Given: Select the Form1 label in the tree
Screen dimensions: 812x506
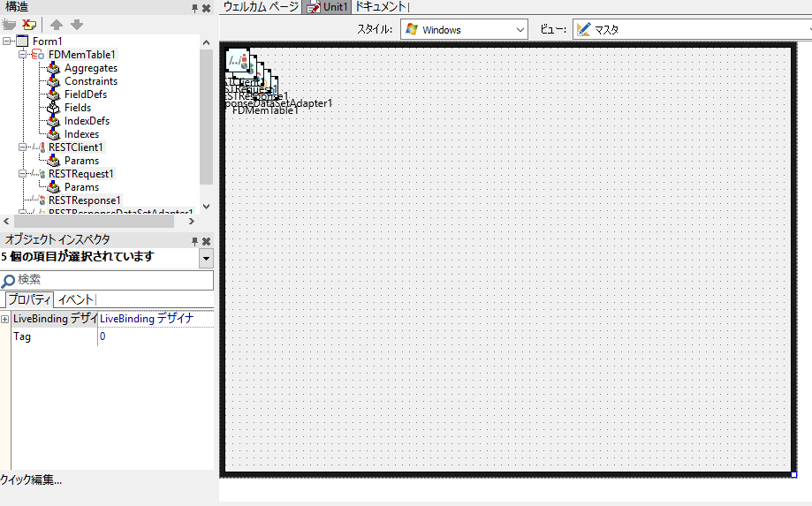Looking at the screenshot, I should tap(48, 41).
